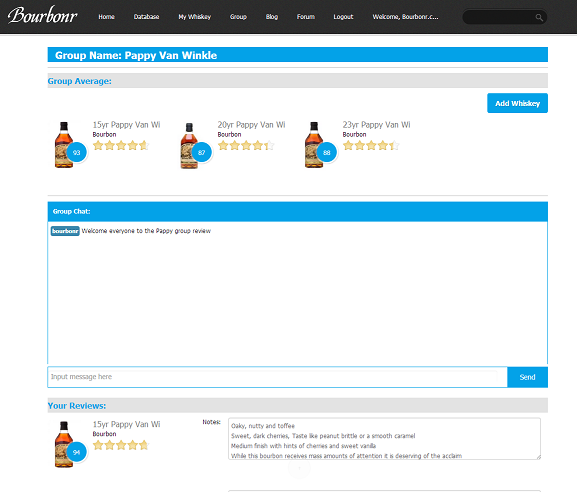Send the chat message
This screenshot has width=577, height=492.
coord(527,377)
